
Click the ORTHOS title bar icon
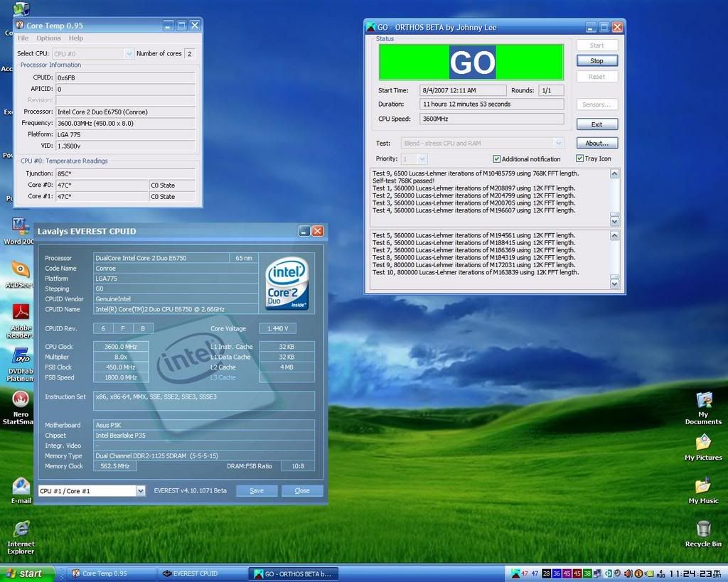click(x=370, y=27)
